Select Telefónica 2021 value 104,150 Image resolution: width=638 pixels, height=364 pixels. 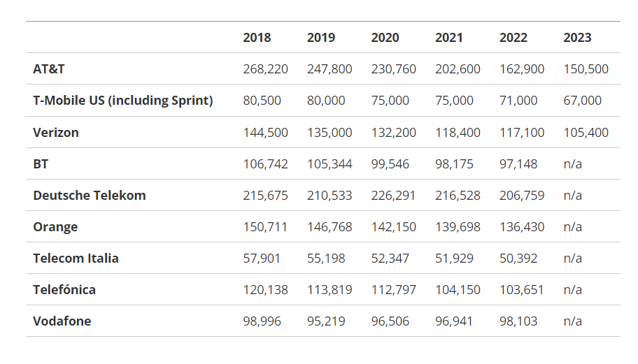point(458,290)
